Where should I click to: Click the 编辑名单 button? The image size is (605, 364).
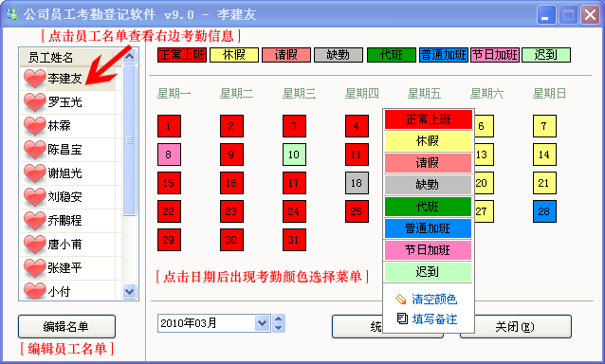point(66,327)
